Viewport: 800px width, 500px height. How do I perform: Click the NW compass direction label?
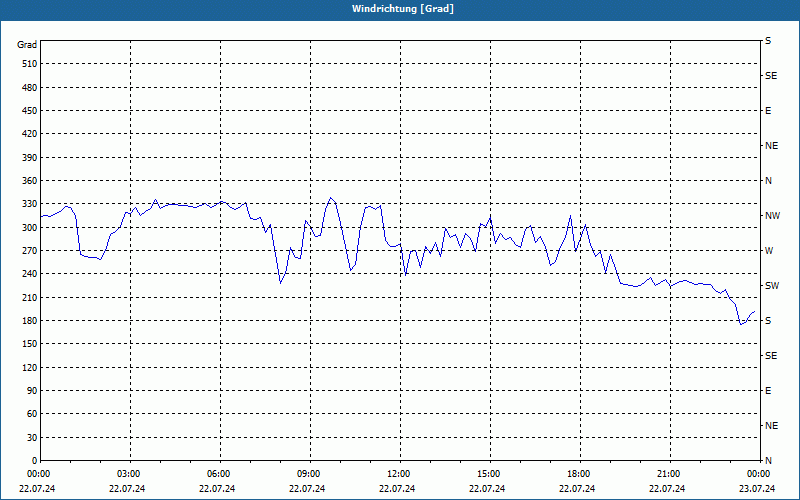click(772, 216)
